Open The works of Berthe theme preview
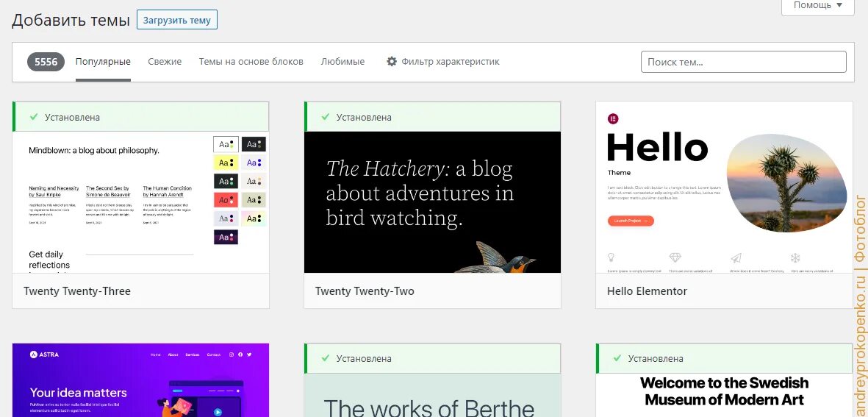This screenshot has height=417, width=868. (432, 395)
